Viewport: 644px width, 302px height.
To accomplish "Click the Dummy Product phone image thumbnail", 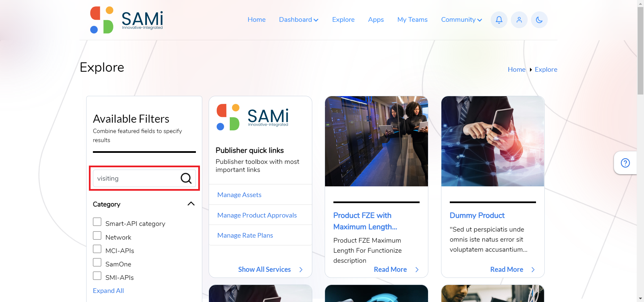I will (x=493, y=141).
